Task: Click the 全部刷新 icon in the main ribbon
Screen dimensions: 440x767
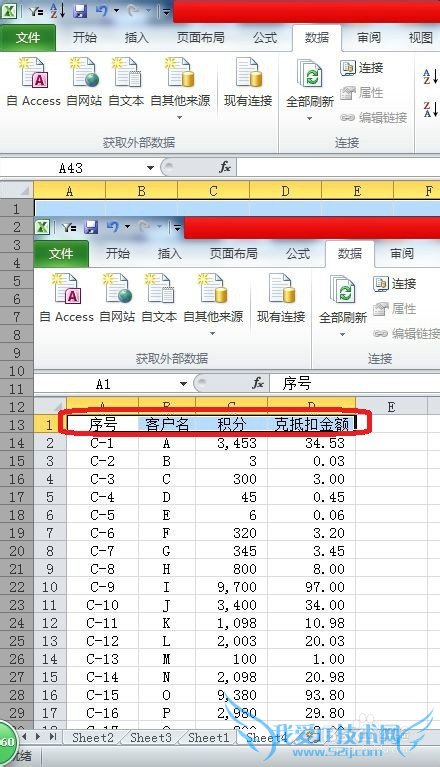Action: (310, 74)
